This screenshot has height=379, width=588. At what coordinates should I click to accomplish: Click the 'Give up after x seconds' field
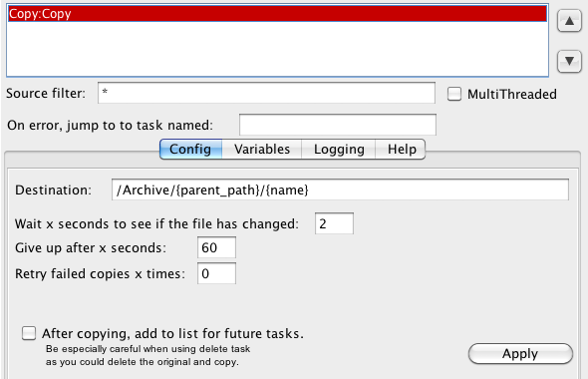[x=216, y=247]
